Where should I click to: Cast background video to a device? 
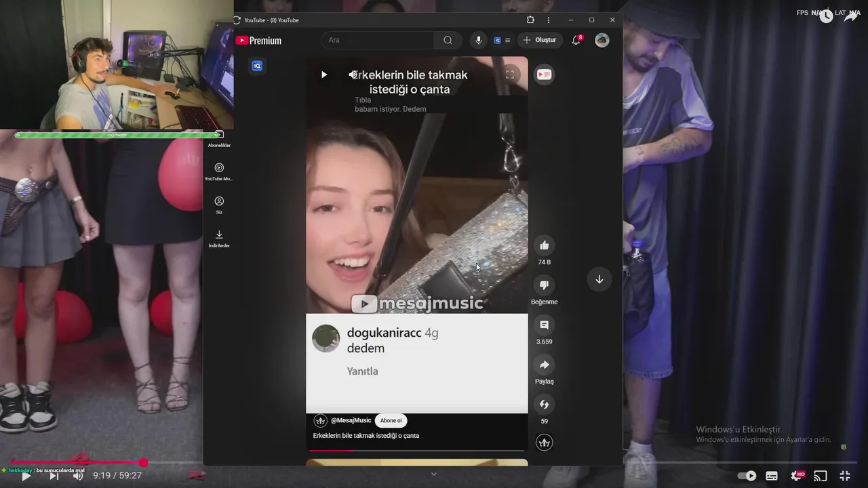click(x=821, y=476)
